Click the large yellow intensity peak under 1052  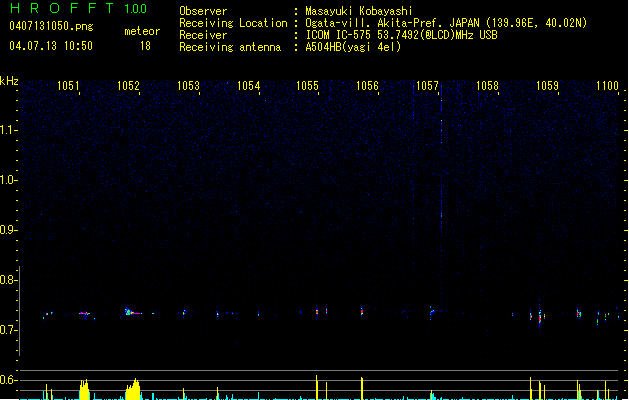pyautogui.click(x=133, y=389)
